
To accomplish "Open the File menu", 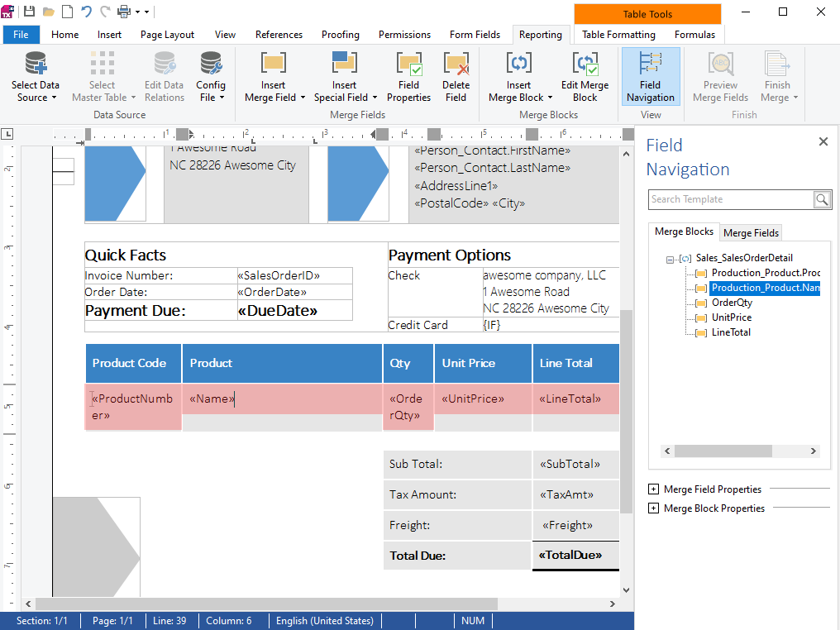I will pyautogui.click(x=21, y=35).
